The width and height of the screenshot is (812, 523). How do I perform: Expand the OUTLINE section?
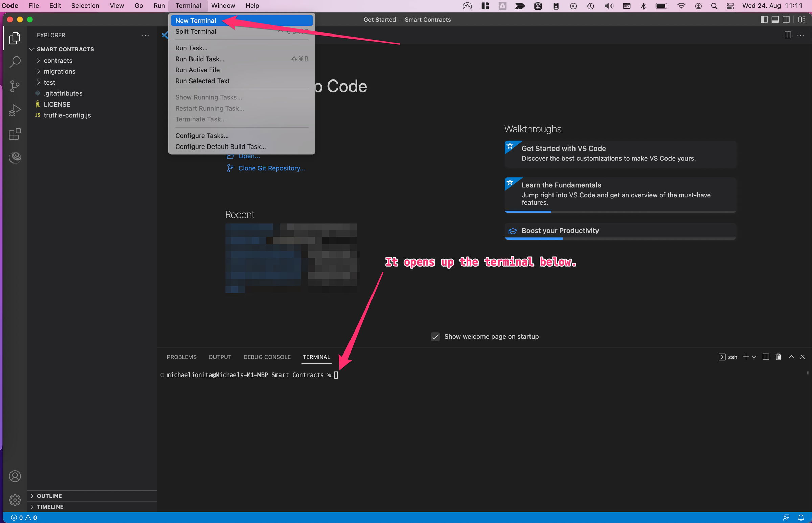[92, 496]
